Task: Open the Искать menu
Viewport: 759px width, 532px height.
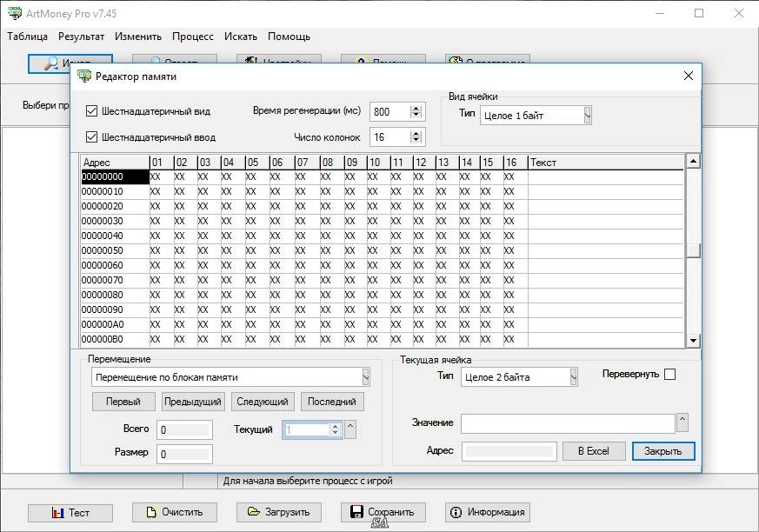Action: tap(241, 37)
